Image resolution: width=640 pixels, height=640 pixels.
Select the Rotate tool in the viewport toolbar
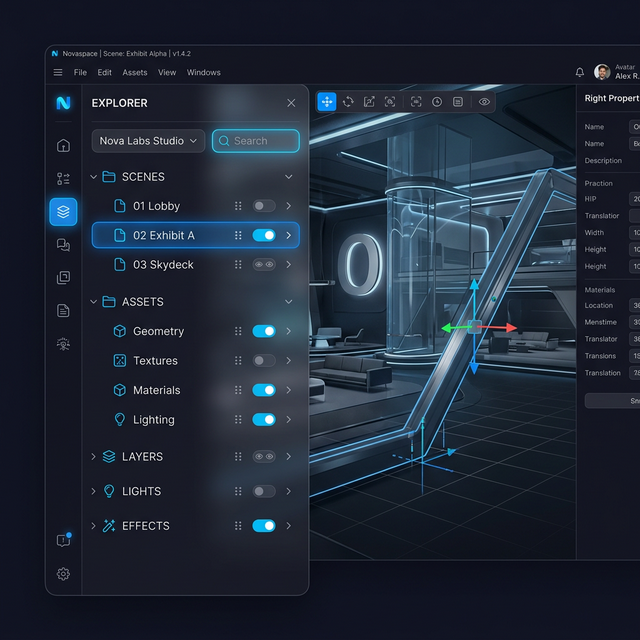point(348,102)
